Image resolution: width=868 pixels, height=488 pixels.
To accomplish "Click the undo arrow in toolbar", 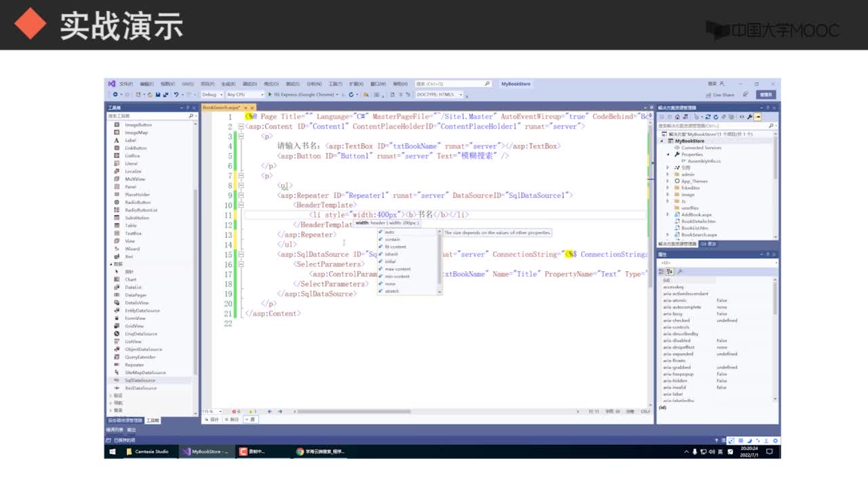I will 176,95.
